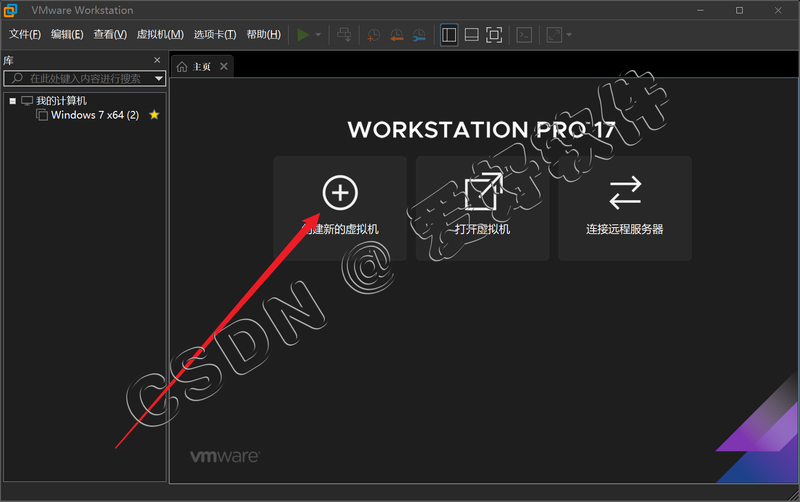Image resolution: width=800 pixels, height=502 pixels.
Task: Minimize the VMware Workstation window
Action: pos(701,10)
